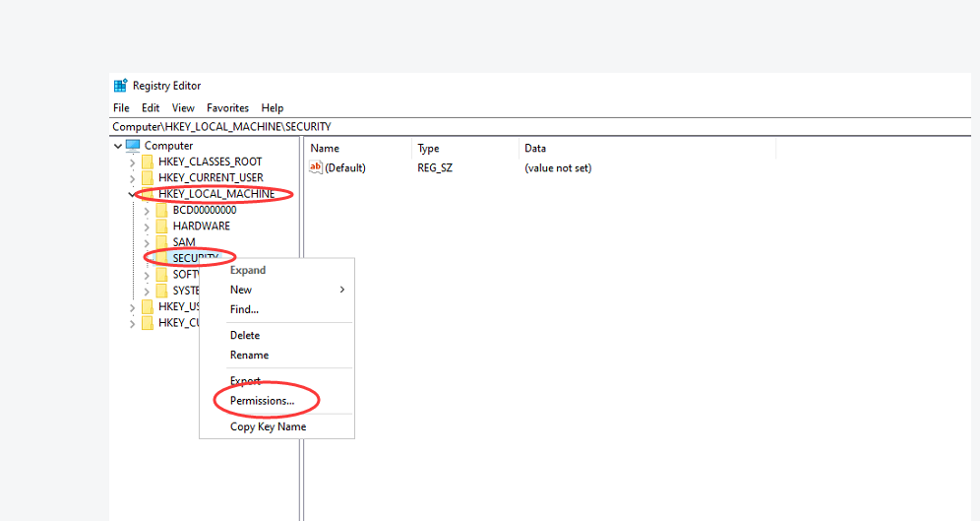This screenshot has width=980, height=521.
Task: Click the HARDWARE folder icon
Action: 162,227
